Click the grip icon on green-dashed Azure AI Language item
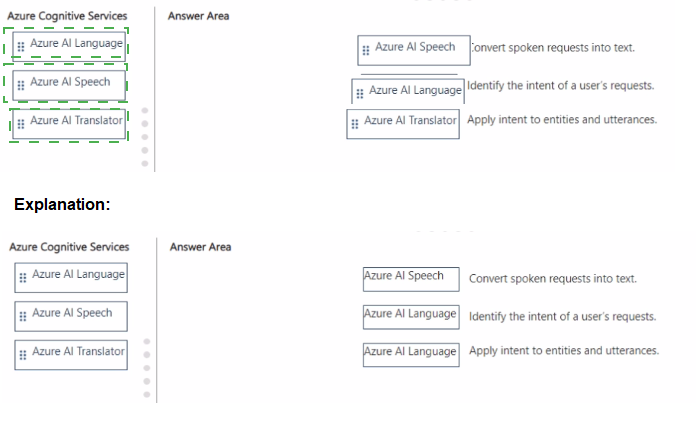Image resolution: width=696 pixels, height=430 pixels. [21, 47]
